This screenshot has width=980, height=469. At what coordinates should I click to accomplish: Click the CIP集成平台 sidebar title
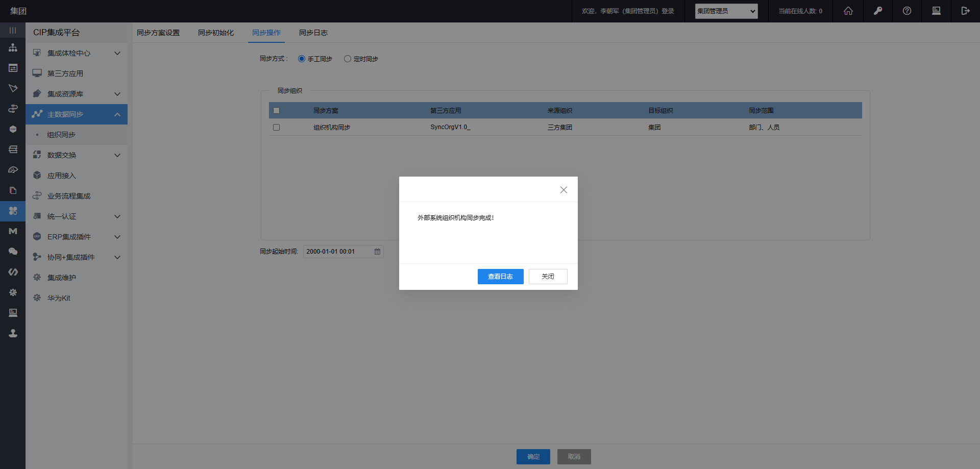coord(56,32)
